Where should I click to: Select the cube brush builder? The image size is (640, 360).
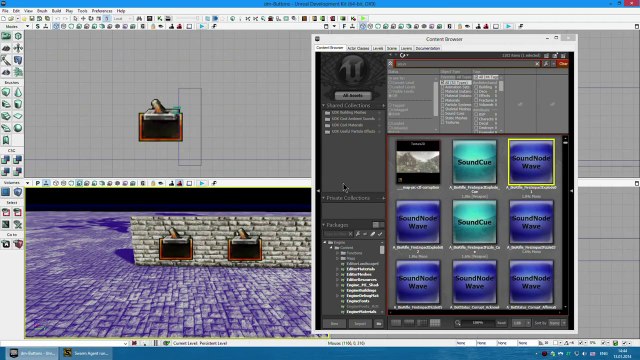tap(6, 92)
